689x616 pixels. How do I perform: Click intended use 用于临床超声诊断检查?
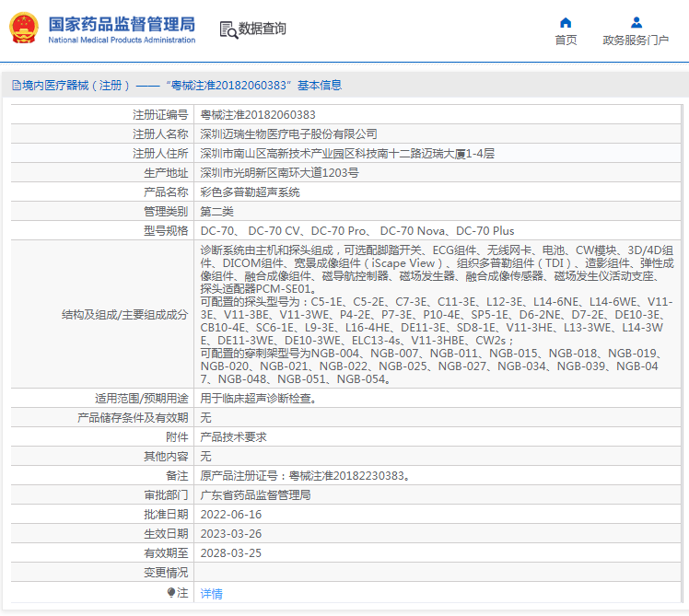258,399
